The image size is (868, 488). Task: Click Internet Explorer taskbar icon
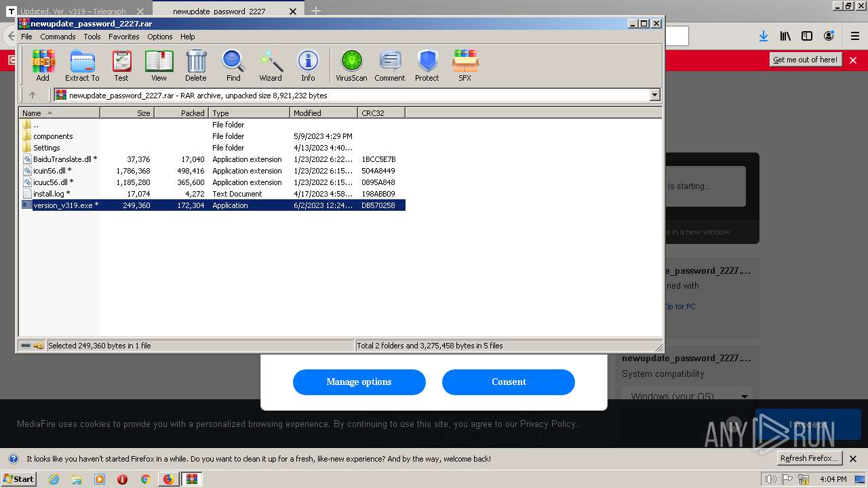54,479
